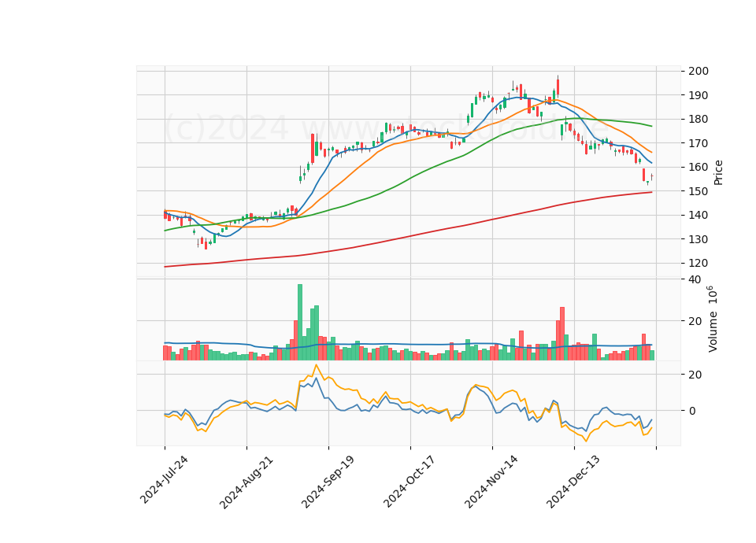Image resolution: width=756 pixels, height=543 pixels.
Task: Click the 0 oscillator axis label
Action: coord(693,411)
